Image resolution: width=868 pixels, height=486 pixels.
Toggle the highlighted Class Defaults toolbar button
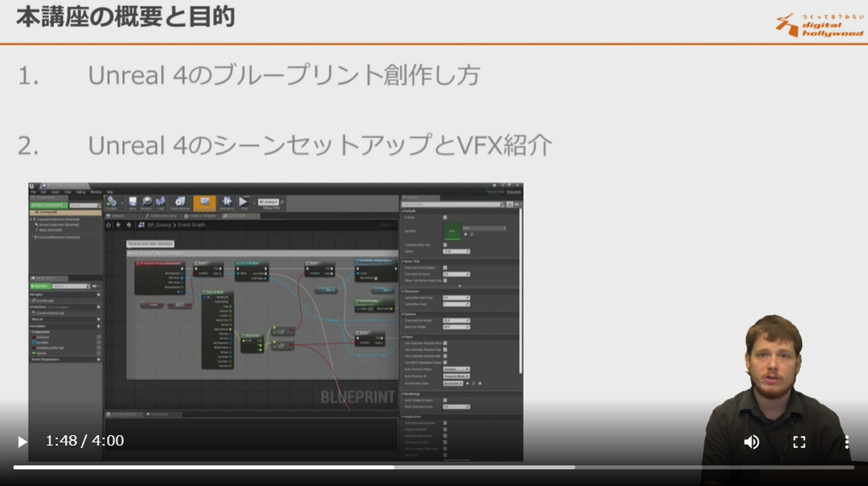(x=204, y=203)
